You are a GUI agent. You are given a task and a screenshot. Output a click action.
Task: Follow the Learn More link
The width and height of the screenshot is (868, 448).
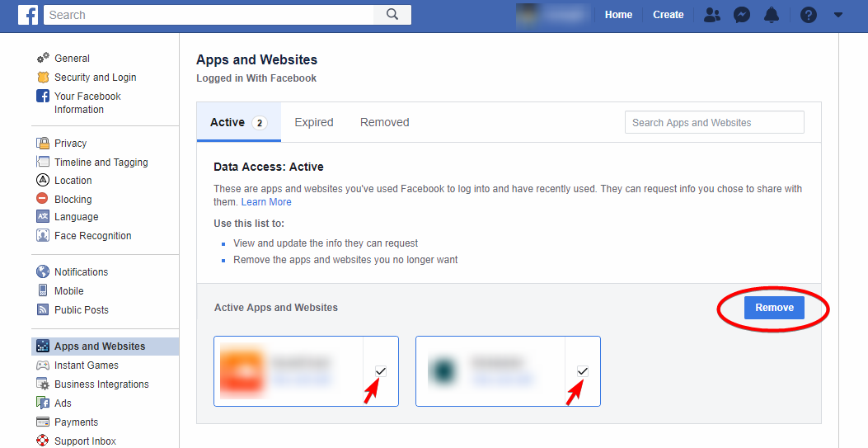[266, 202]
